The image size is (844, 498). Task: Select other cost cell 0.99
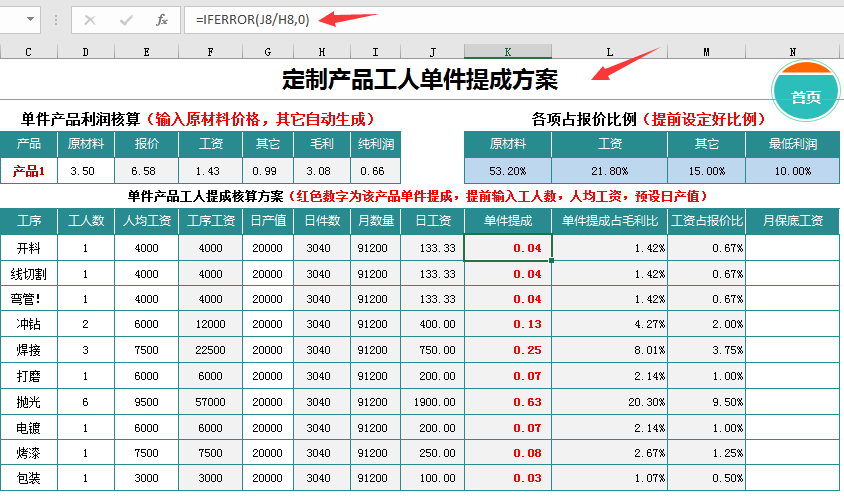(268, 171)
